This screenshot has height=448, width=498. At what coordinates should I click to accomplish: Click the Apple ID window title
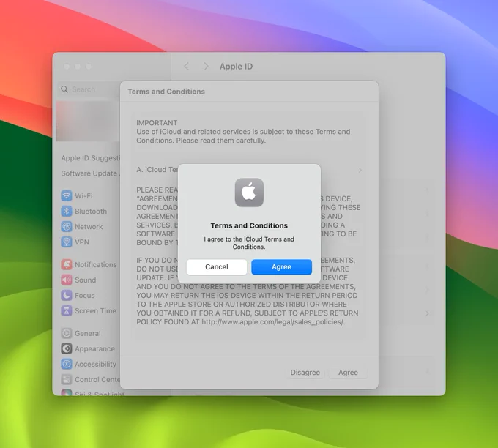(x=237, y=67)
